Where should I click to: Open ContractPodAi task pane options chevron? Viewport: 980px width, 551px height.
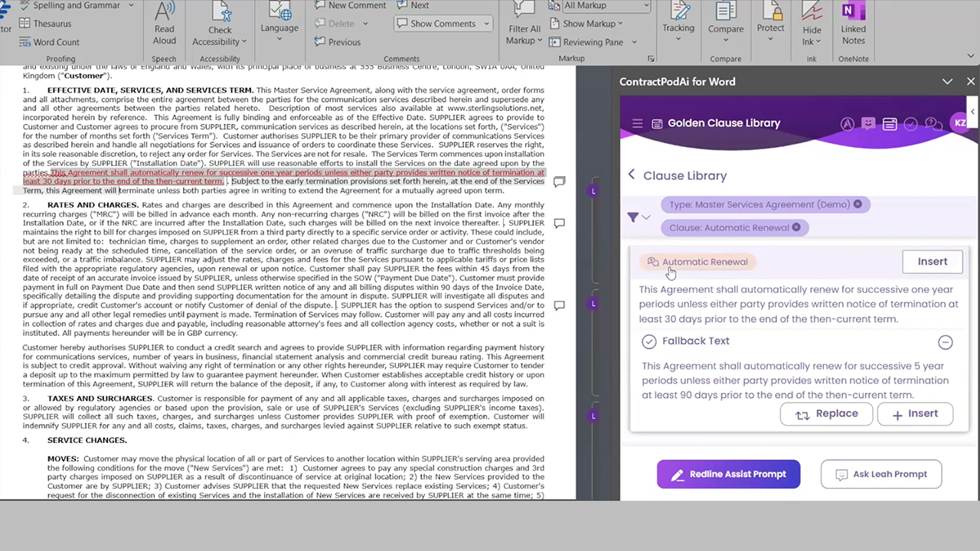[x=947, y=82]
